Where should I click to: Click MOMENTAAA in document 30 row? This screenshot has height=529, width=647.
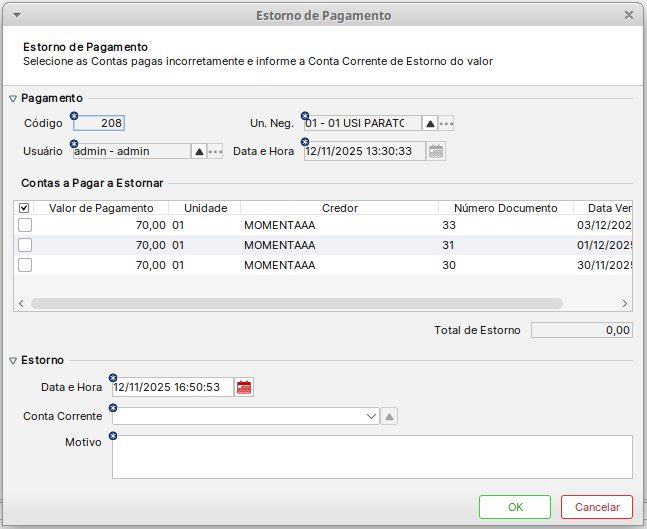279,265
